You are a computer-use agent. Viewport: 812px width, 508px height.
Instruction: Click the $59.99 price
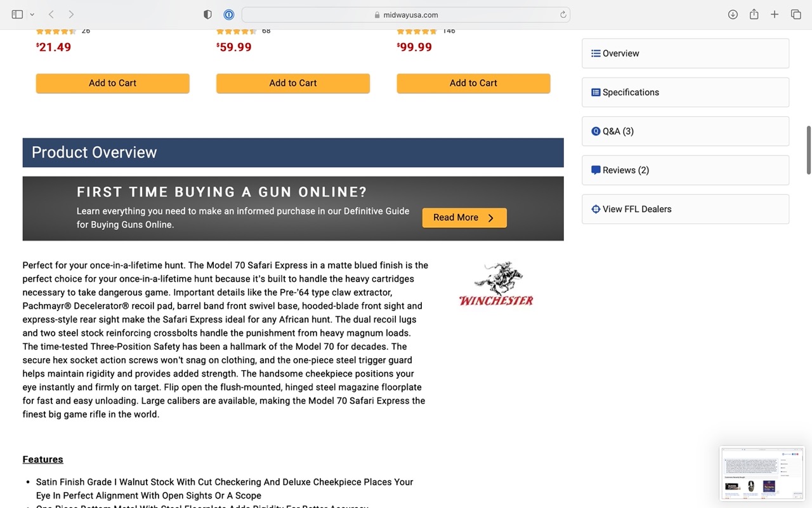(234, 47)
